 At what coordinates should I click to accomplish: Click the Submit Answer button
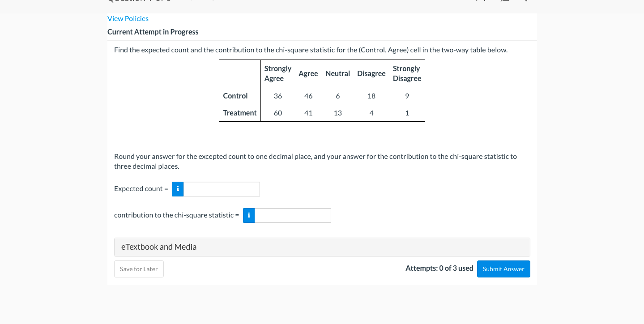(x=503, y=269)
